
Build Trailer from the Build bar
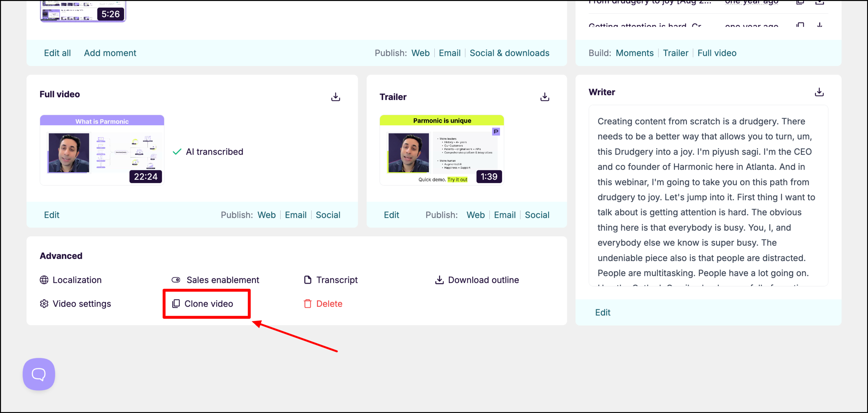pos(675,53)
